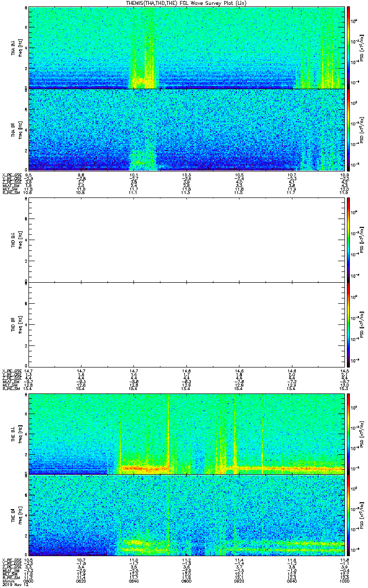Click THA X_RE_GSE value 10.1

(x=133, y=174)
